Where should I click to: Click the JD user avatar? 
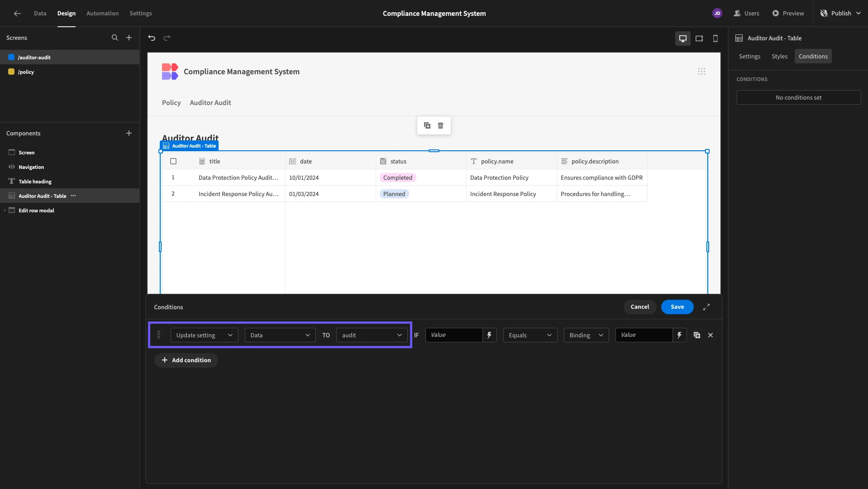tap(717, 13)
